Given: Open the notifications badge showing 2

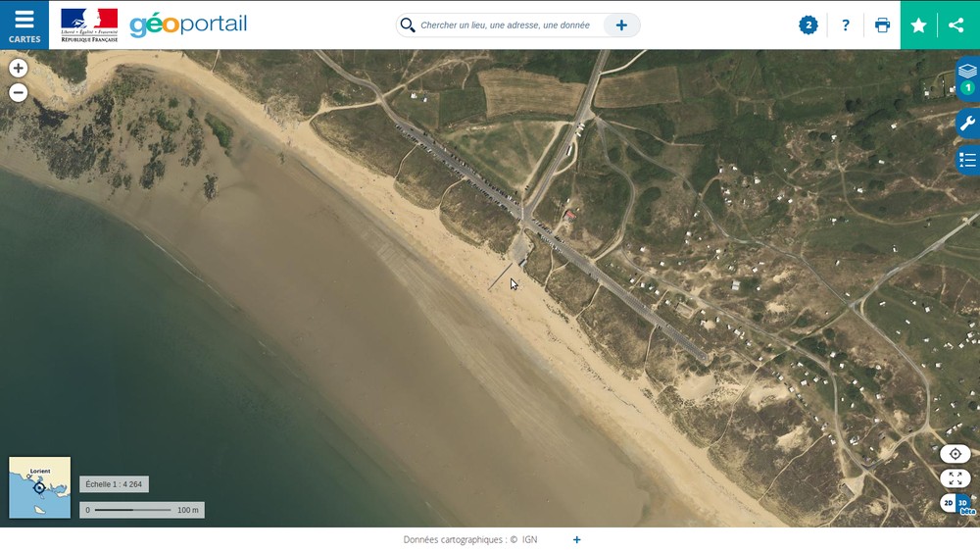Looking at the screenshot, I should pos(808,25).
